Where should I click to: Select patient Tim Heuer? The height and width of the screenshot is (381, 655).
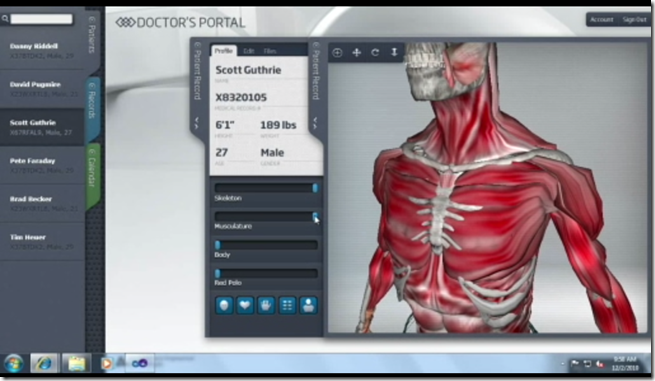click(42, 241)
